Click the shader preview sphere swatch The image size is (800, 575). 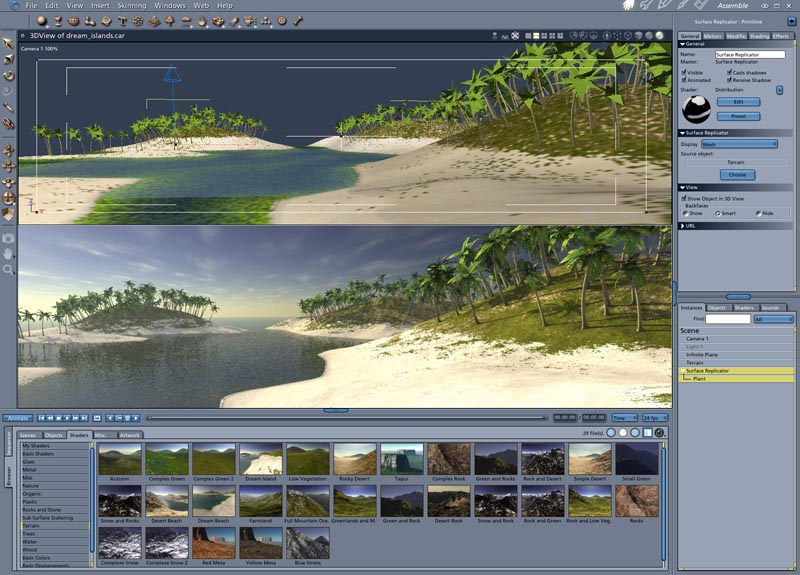point(695,109)
